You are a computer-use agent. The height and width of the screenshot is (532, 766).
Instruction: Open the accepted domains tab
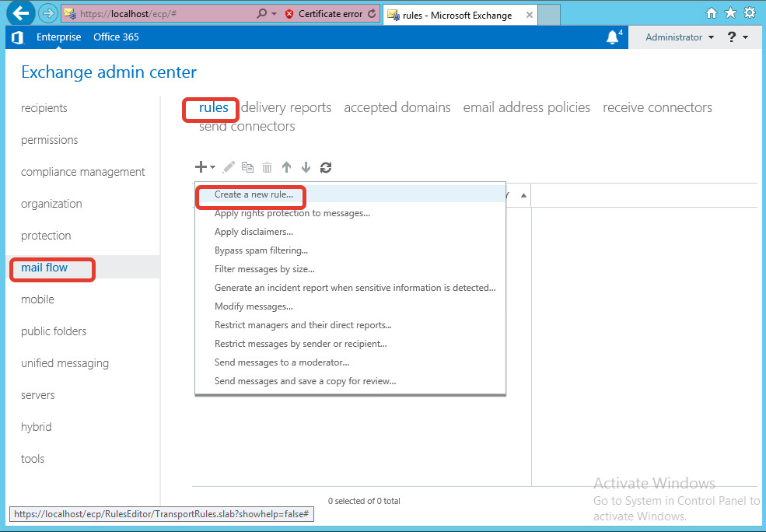pos(397,107)
